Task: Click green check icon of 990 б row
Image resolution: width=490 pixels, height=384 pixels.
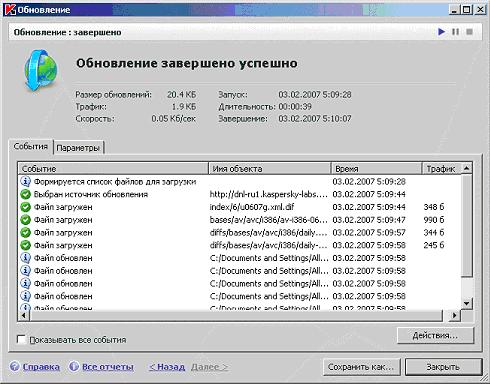Action: 25,220
